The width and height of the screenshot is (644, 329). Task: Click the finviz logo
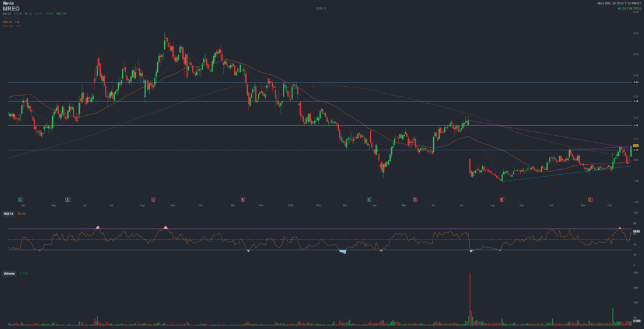coord(8,4)
